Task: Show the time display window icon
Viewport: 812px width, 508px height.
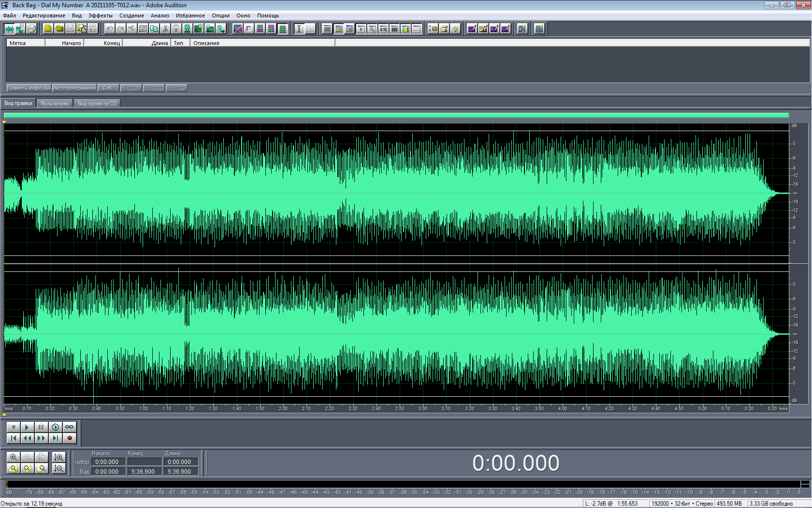Action: point(383,29)
